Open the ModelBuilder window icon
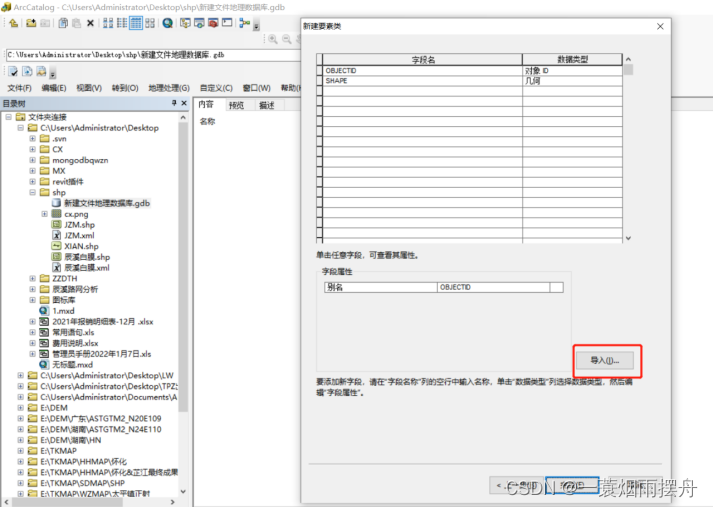The width and height of the screenshot is (713, 507). (245, 23)
